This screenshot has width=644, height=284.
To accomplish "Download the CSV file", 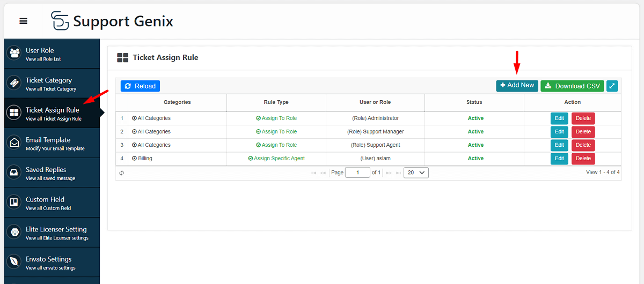I will [572, 86].
